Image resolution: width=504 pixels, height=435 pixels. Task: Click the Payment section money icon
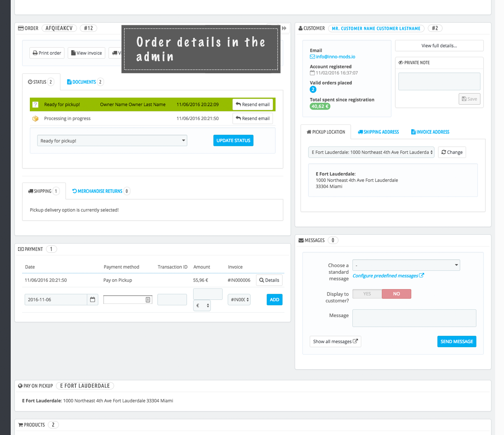[21, 249]
